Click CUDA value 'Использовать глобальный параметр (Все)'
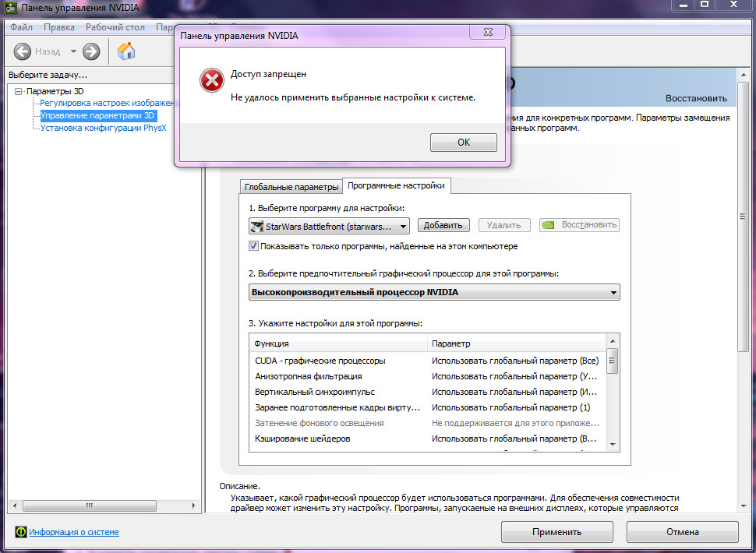756x553 pixels. 515,361
